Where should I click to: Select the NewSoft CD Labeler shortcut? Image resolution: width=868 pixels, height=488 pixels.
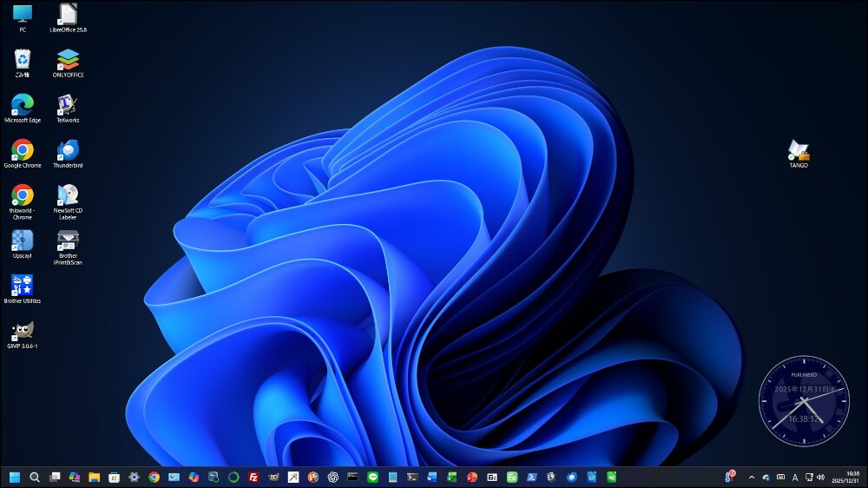pos(68,195)
